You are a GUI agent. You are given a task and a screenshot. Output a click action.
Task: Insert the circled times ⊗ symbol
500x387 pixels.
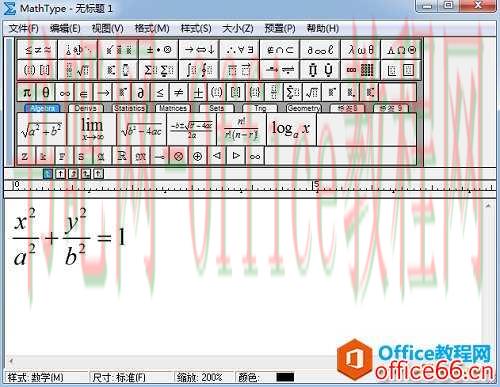click(x=178, y=156)
